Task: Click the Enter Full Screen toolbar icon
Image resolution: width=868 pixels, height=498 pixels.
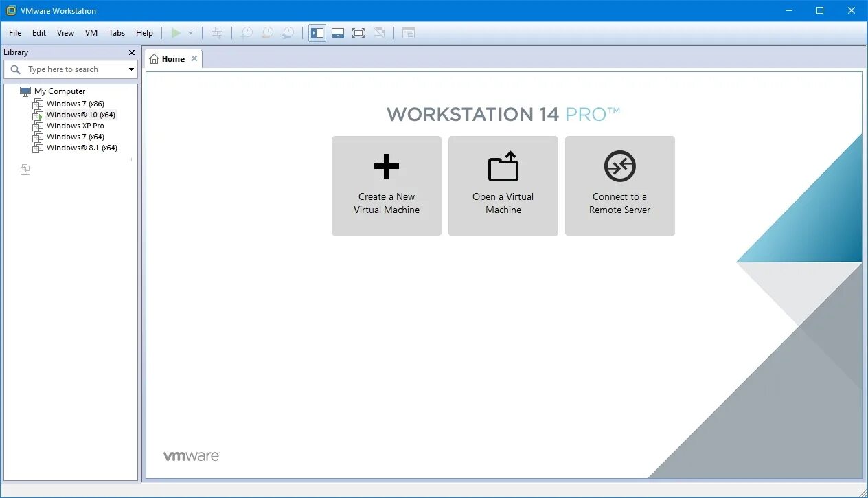Action: click(358, 32)
